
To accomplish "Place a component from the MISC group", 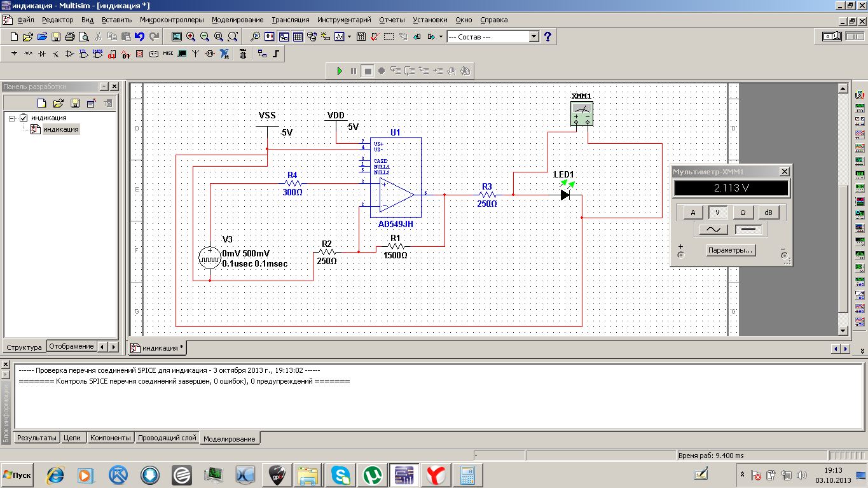I will tap(168, 54).
